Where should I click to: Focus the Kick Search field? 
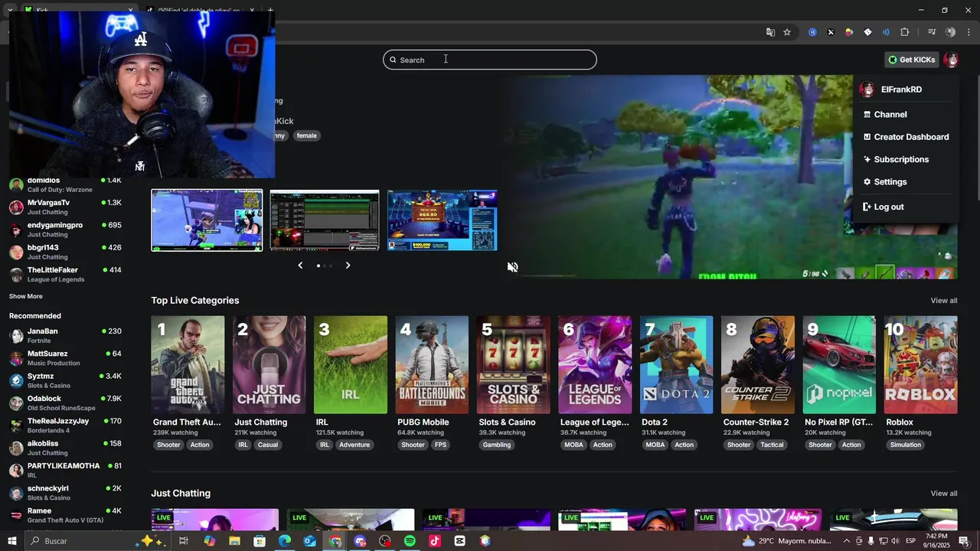point(490,60)
